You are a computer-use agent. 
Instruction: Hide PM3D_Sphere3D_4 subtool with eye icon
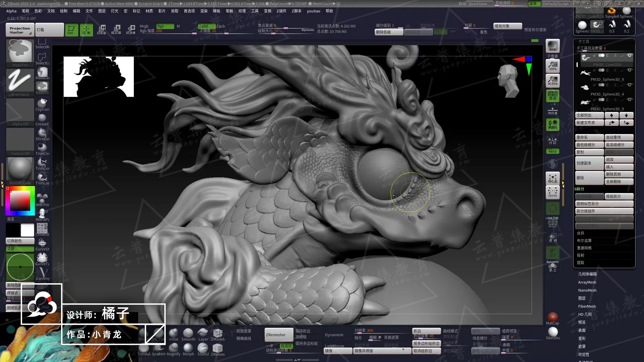click(x=630, y=85)
